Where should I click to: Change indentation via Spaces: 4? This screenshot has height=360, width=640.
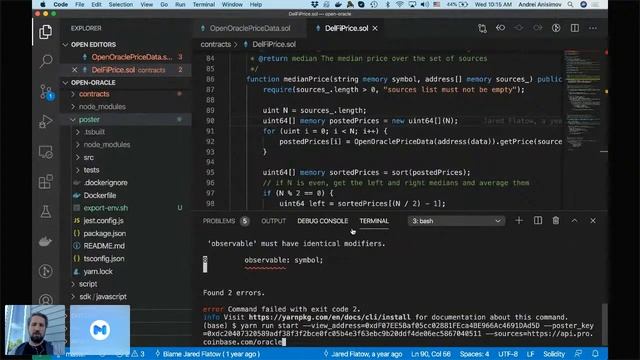pyautogui.click(x=474, y=354)
